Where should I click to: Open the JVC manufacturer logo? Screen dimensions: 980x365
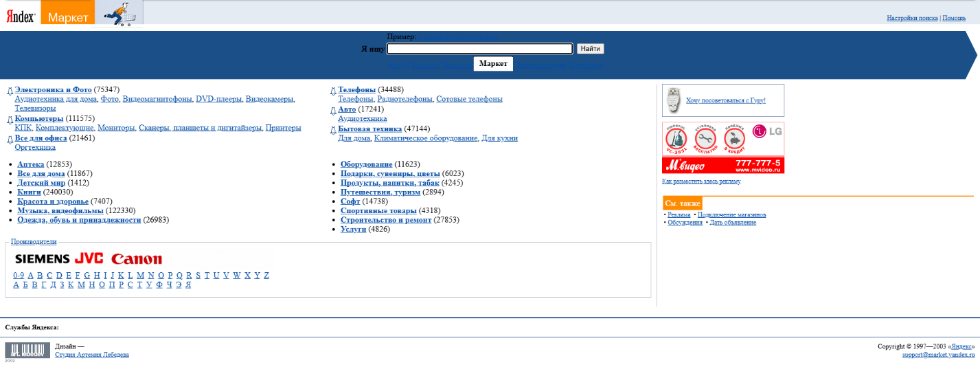[x=89, y=258]
